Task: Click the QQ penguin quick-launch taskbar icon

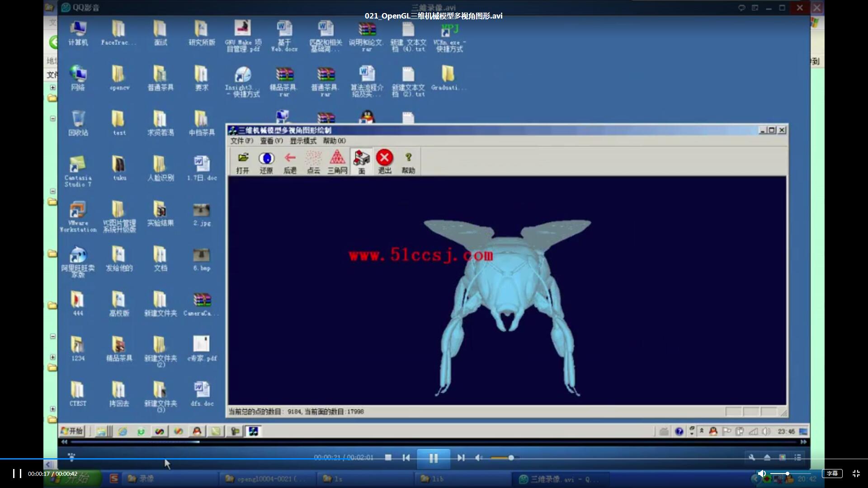Action: pos(196,432)
